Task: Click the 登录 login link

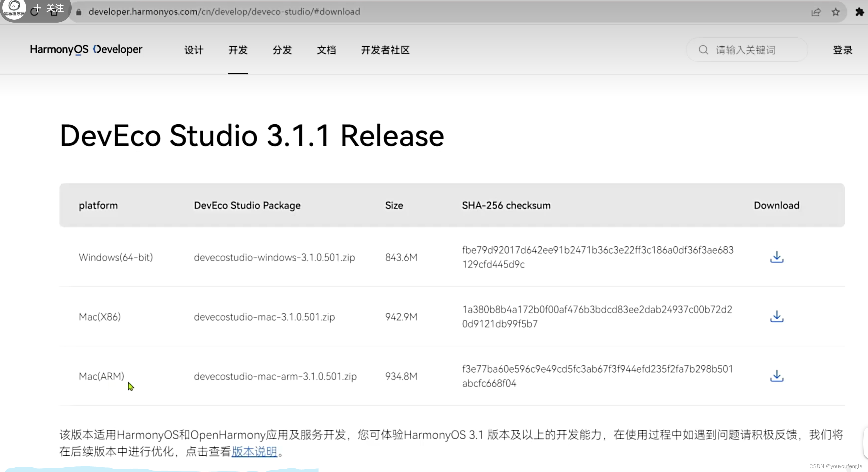Action: (x=842, y=50)
